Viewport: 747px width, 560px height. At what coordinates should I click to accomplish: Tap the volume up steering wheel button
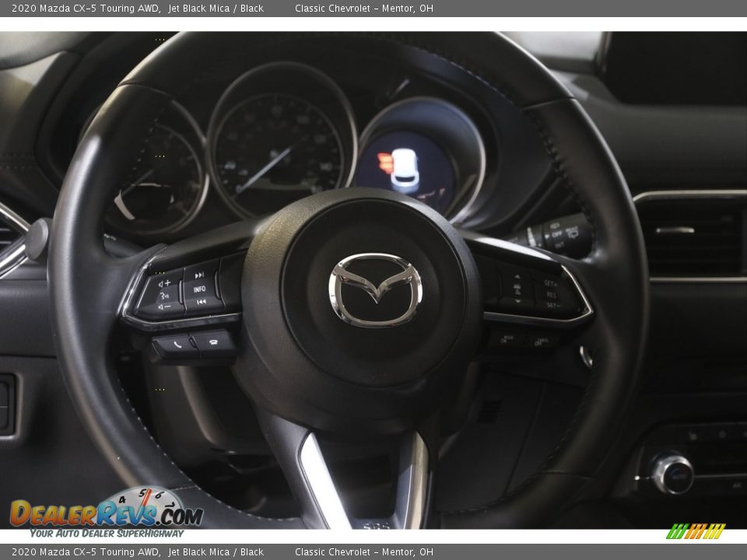(163, 283)
